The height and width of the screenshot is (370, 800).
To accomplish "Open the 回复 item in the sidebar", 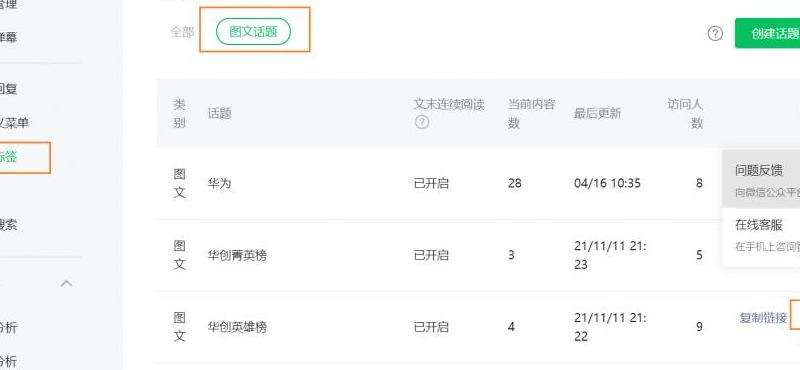I will point(9,89).
